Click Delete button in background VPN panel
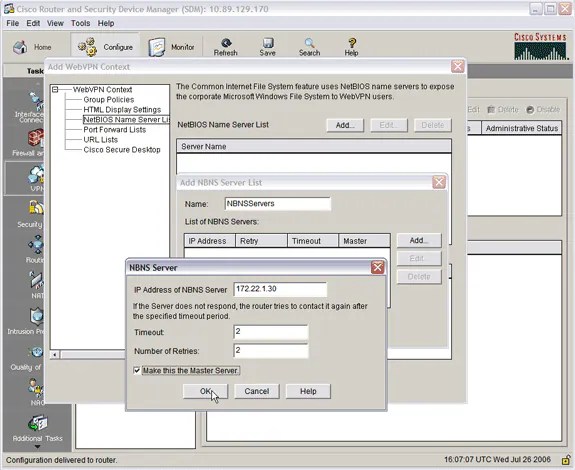Viewport: 575px width, 470px height. coord(503,109)
